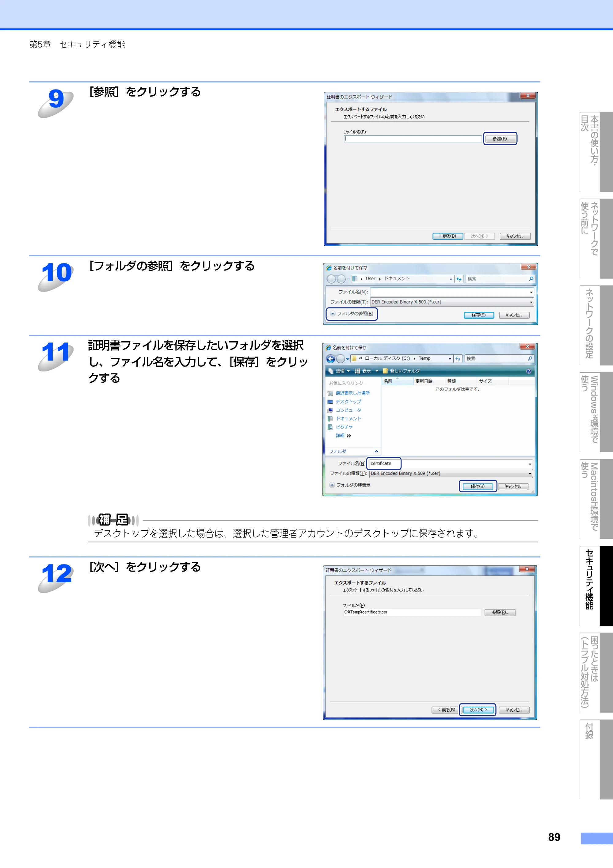
Task: Click the search magnifier in the Temp save dialog
Action: (x=530, y=358)
